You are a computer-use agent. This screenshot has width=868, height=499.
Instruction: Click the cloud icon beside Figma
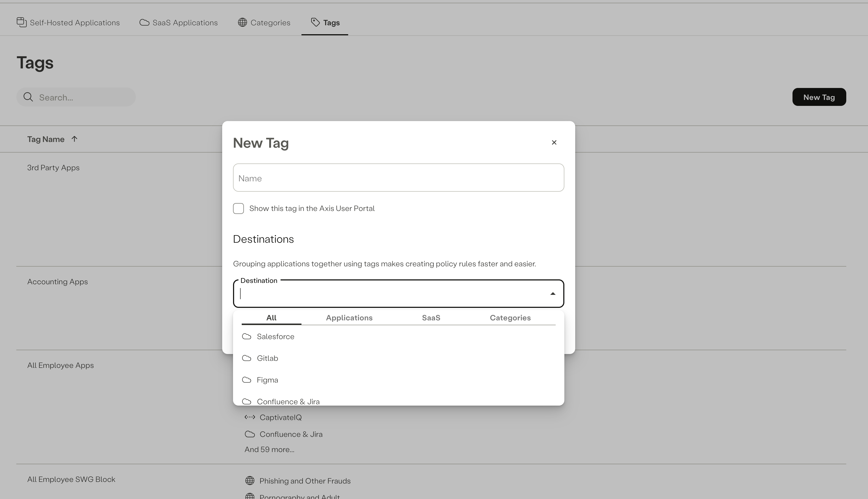(247, 380)
